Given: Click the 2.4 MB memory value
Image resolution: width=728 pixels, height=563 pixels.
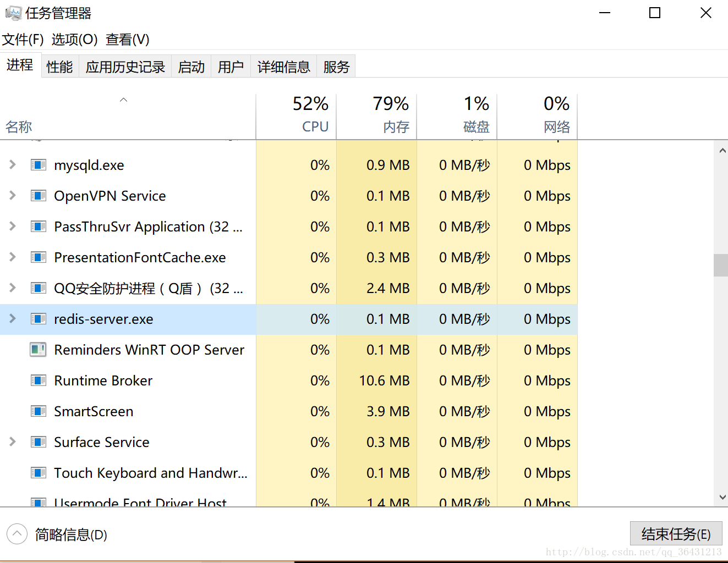Looking at the screenshot, I should [x=388, y=288].
